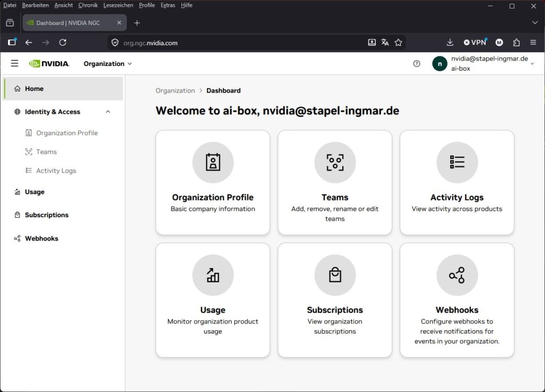Click the M account icon in browser toolbar

[x=499, y=43]
